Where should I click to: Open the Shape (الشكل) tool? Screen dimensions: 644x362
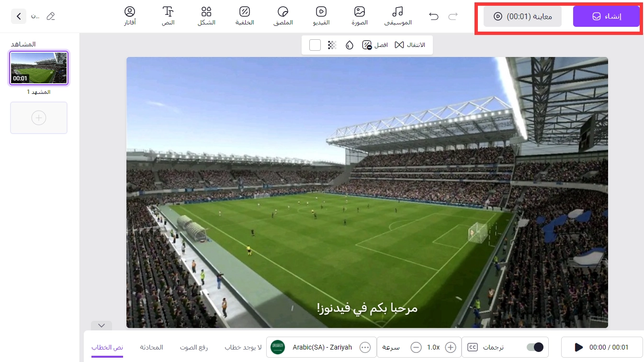[206, 16]
